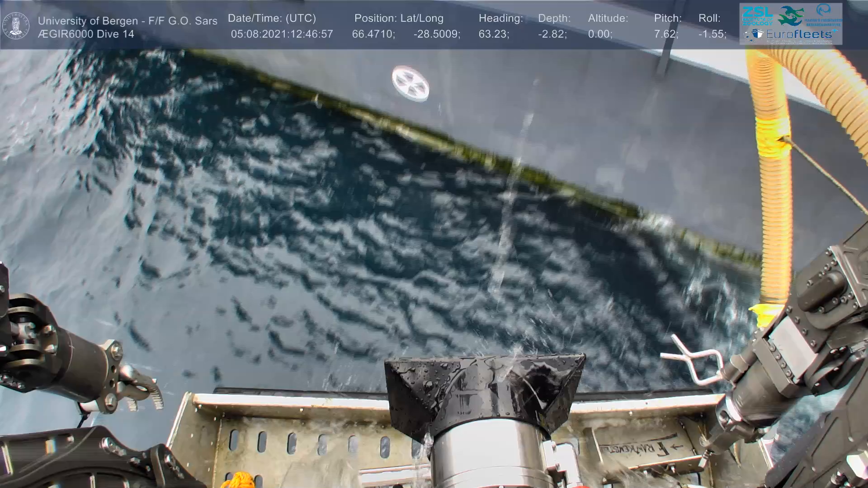Click the Pitch value 7.62

(x=665, y=34)
